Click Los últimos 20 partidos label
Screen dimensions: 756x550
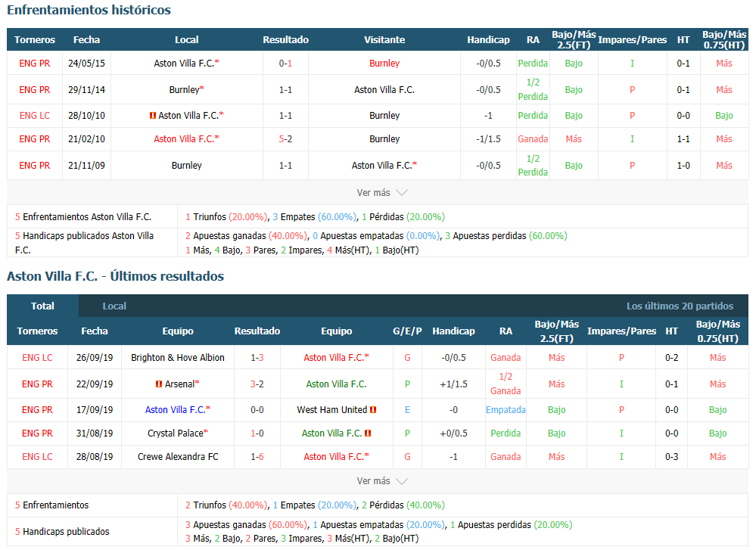click(680, 306)
